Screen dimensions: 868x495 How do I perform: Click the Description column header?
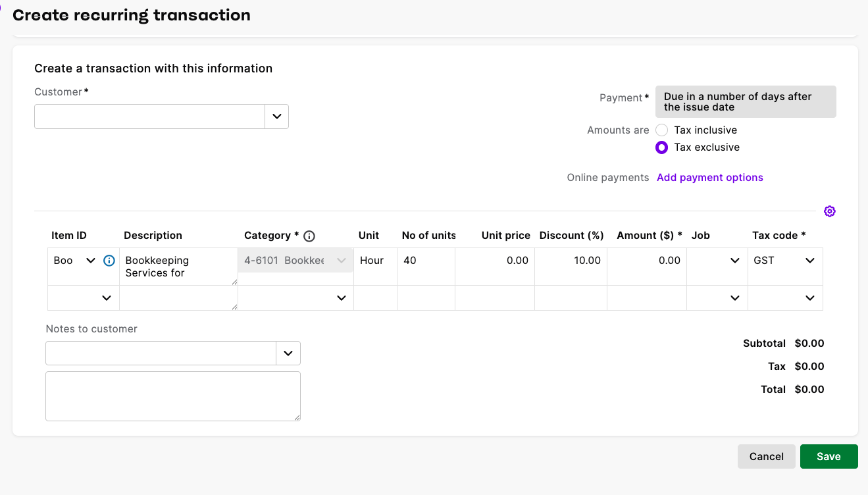(x=153, y=236)
